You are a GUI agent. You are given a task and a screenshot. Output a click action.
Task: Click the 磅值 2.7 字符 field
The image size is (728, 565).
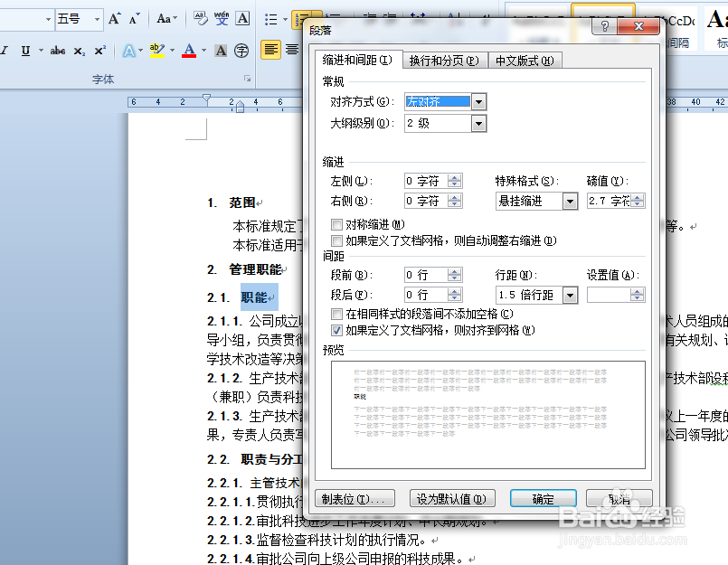pyautogui.click(x=610, y=201)
